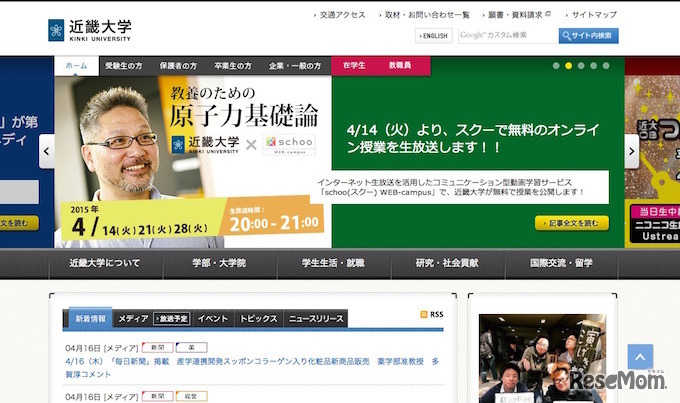Viewport: 680px width, 403px height.
Task: Go to fifth carousel slide dot
Action: pyautogui.click(x=606, y=66)
